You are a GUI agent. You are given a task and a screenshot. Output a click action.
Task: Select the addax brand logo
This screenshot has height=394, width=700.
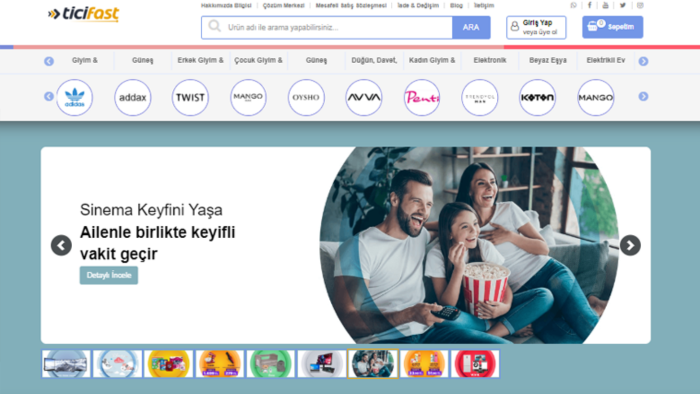[133, 97]
